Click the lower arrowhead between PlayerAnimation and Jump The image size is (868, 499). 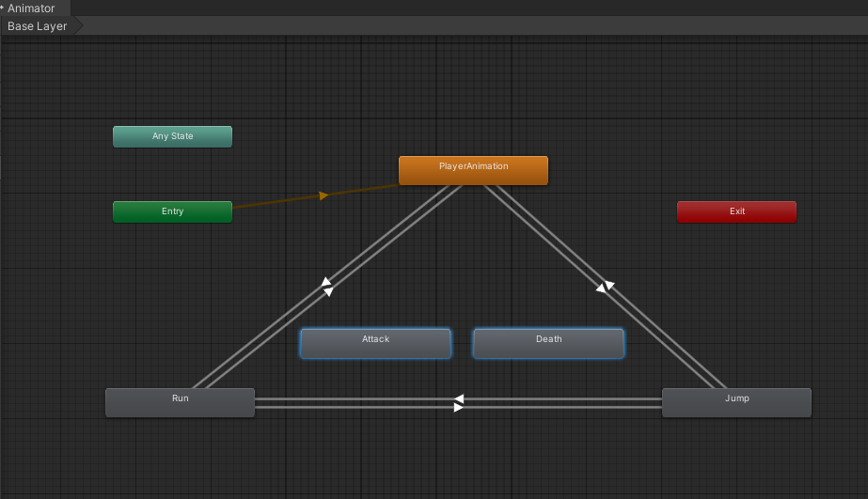tap(600, 289)
